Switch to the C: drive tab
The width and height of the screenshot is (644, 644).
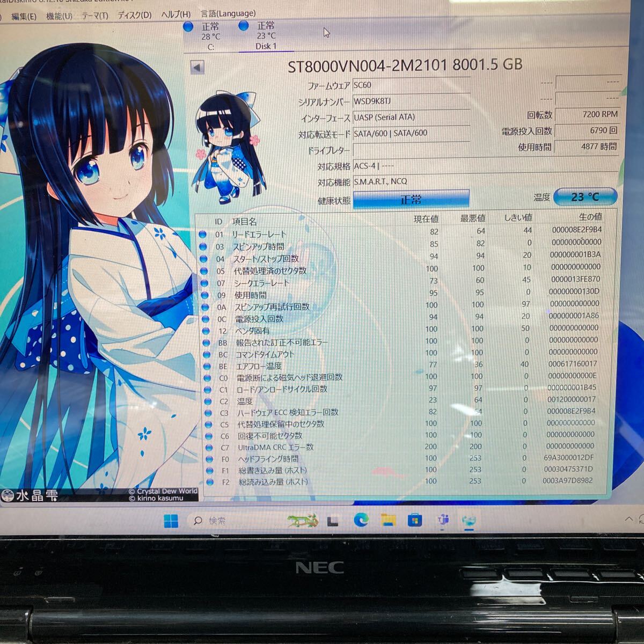pos(210,36)
